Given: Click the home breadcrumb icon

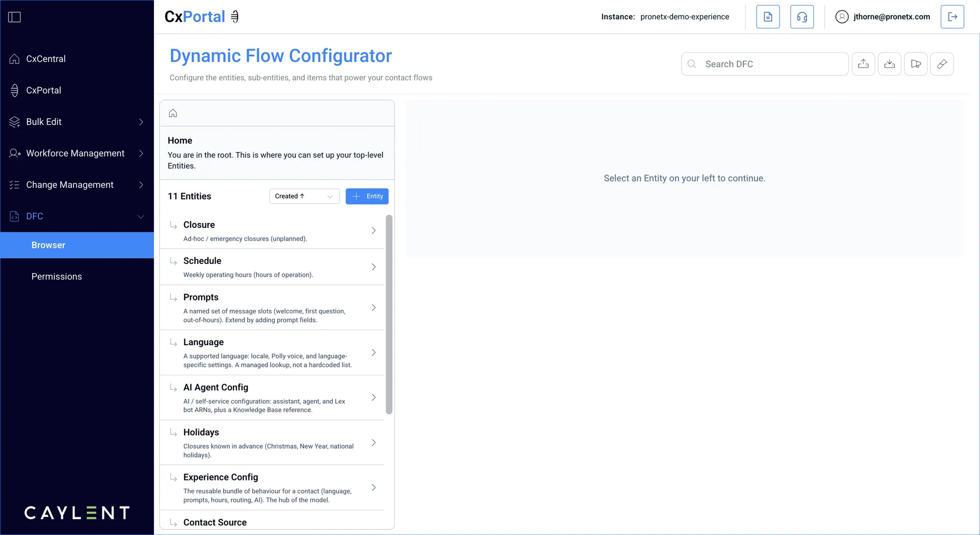Looking at the screenshot, I should (x=173, y=113).
